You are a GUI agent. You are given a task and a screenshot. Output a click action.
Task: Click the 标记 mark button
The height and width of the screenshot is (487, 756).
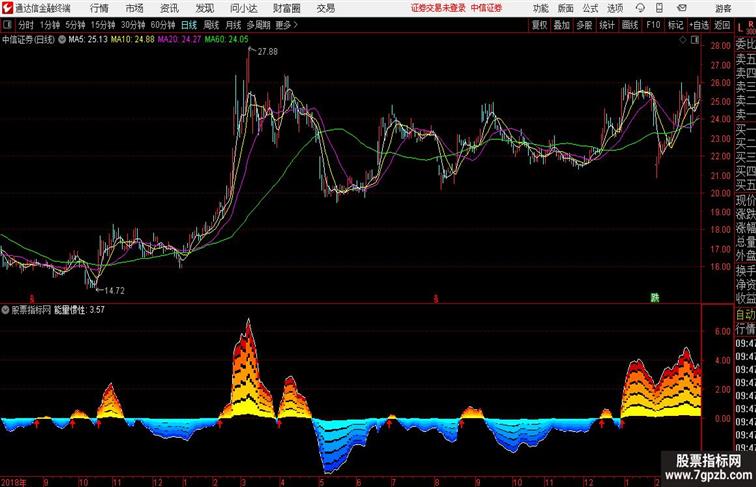point(675,25)
